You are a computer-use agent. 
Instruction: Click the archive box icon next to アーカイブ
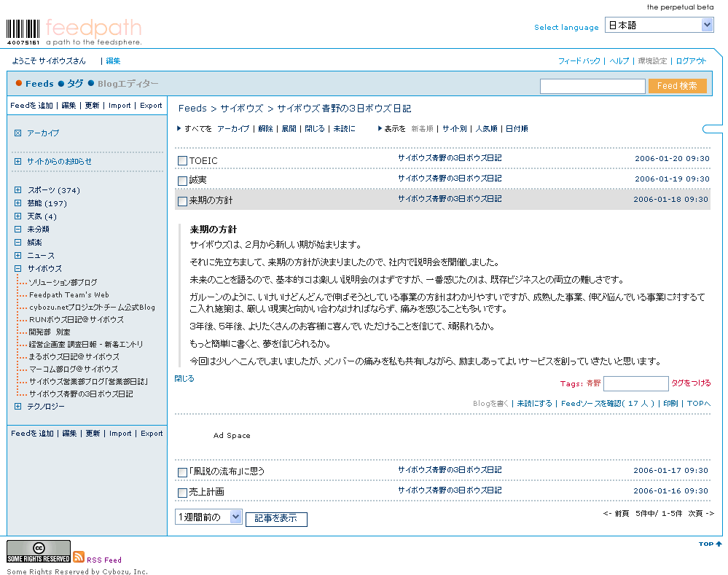coord(17,133)
